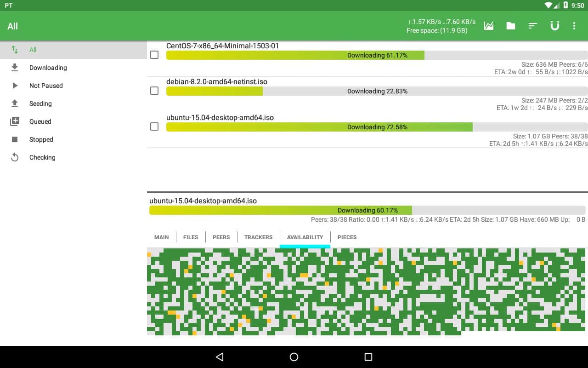Show Stopped torrents filter
The image size is (588, 368).
[41, 139]
